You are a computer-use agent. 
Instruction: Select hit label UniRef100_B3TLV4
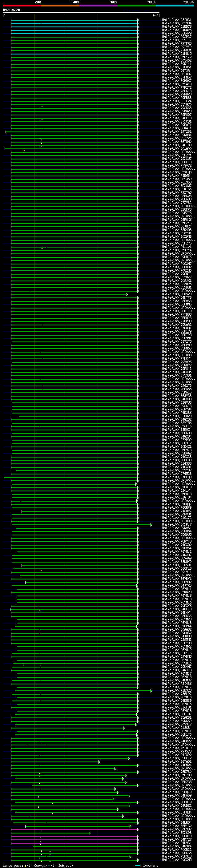177,101
